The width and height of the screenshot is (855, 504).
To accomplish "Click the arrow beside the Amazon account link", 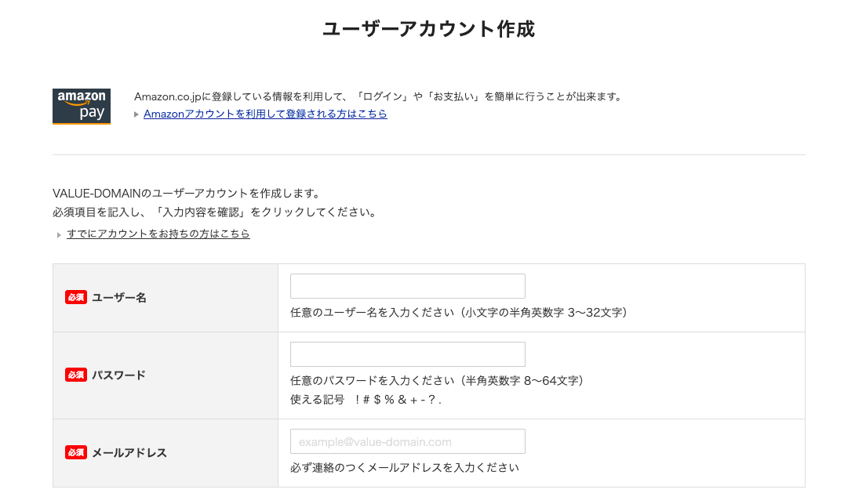I will click(136, 114).
